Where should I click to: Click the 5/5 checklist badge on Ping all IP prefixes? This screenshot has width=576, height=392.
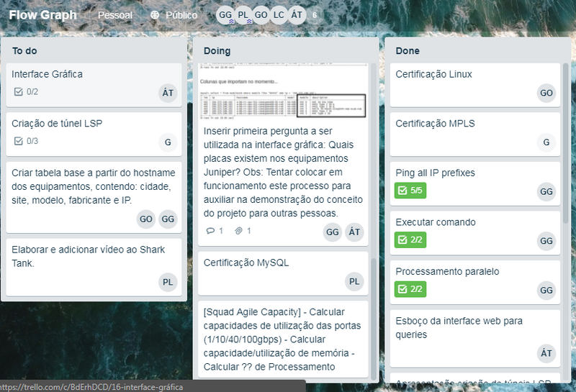point(411,191)
